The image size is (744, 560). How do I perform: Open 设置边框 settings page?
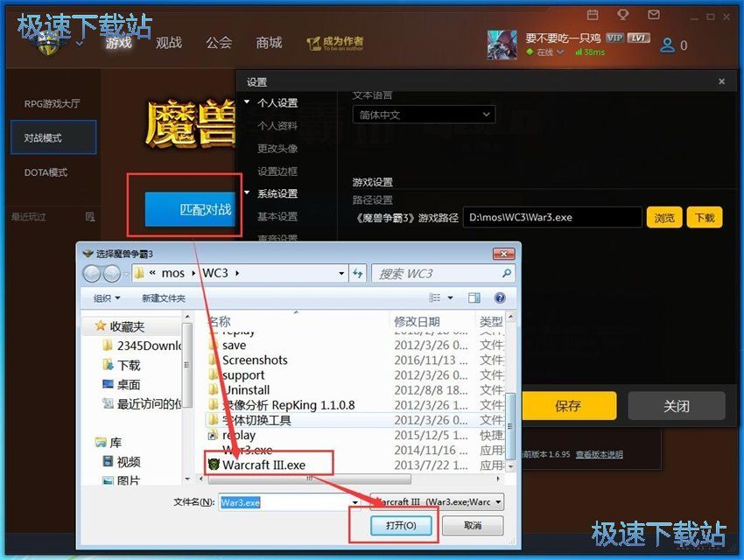(x=277, y=171)
